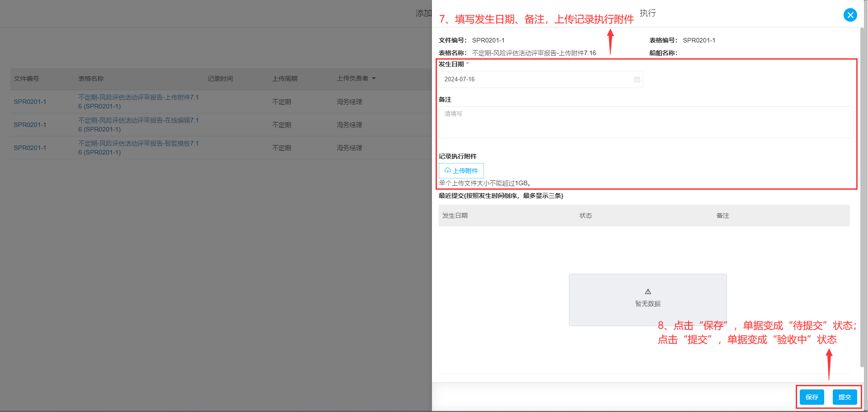This screenshot has width=868, height=412.
Task: Click 不定期 in the 上传附件 row
Action: pyautogui.click(x=282, y=102)
